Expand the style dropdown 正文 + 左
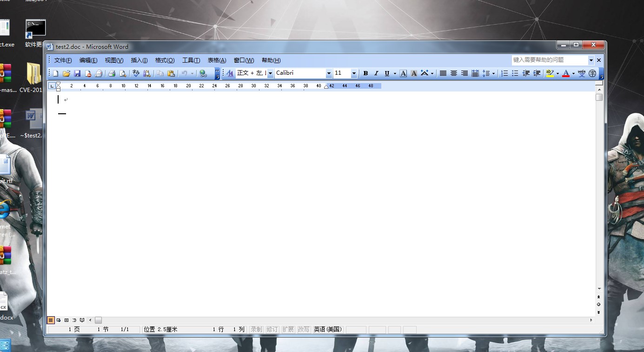 point(271,73)
